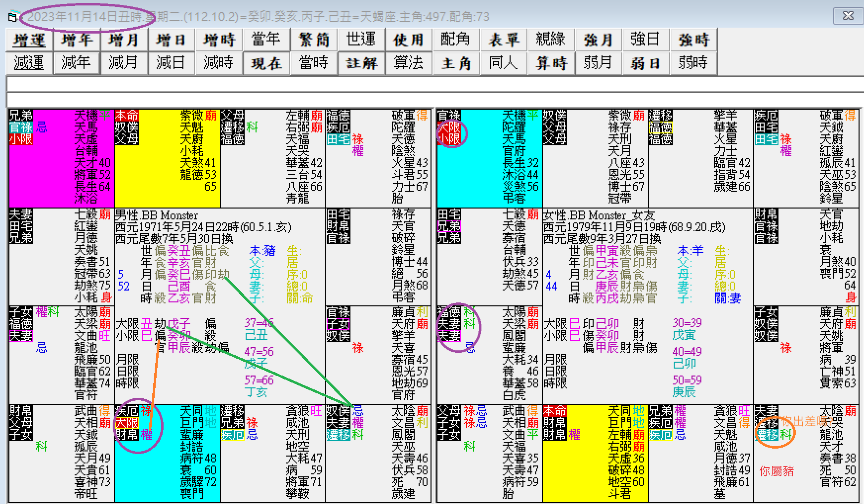Click the 增運 button
The width and height of the screenshot is (864, 504).
(30, 40)
